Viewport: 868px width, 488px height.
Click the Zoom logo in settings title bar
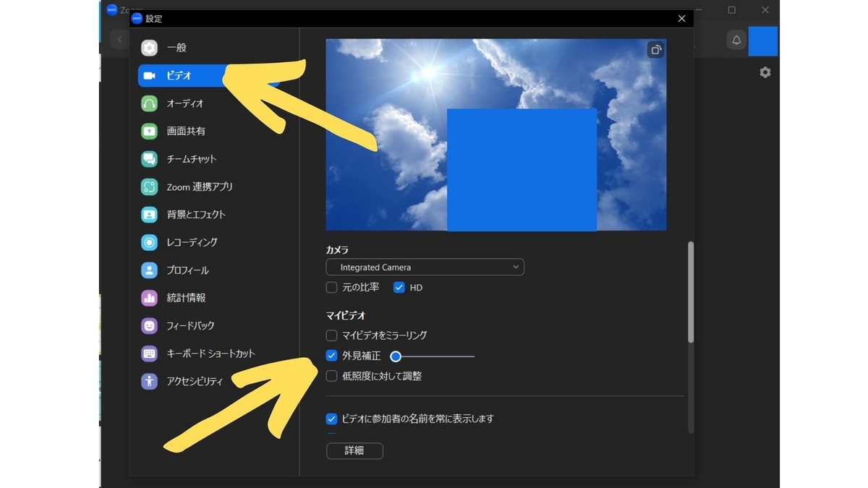click(137, 19)
